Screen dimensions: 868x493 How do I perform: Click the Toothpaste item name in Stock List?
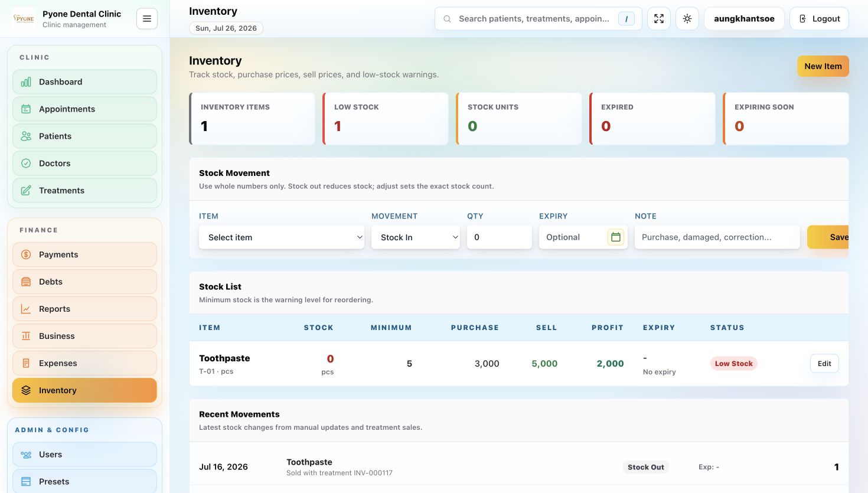pyautogui.click(x=224, y=358)
